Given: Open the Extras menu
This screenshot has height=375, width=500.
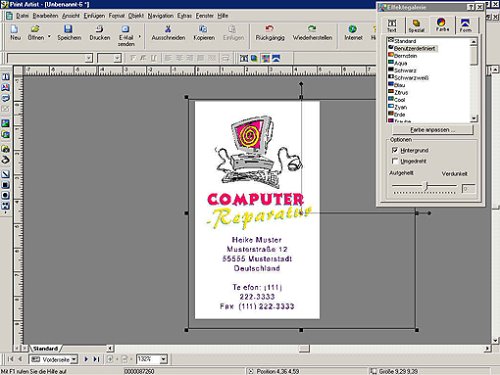Looking at the screenshot, I should point(184,16).
